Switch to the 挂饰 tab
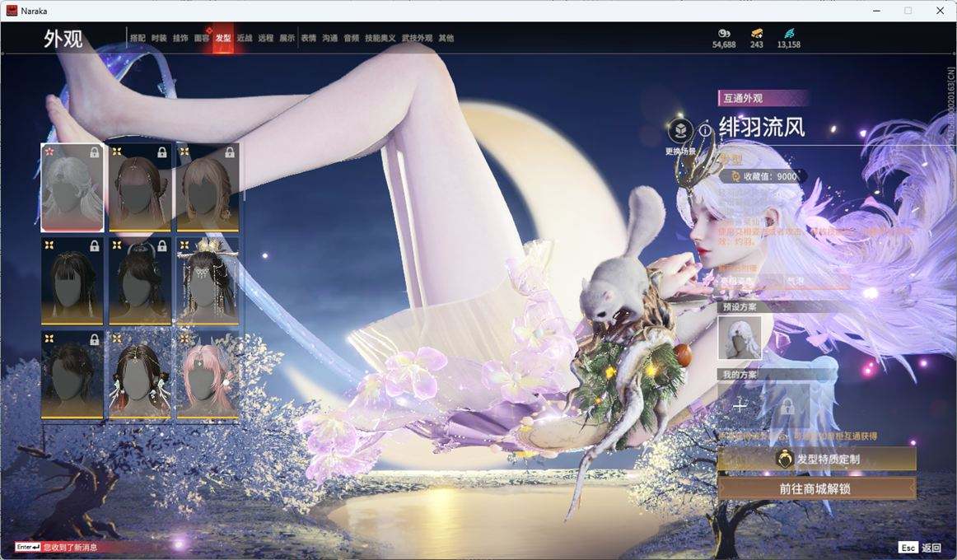Viewport: 957px width, 560px height. pos(180,38)
